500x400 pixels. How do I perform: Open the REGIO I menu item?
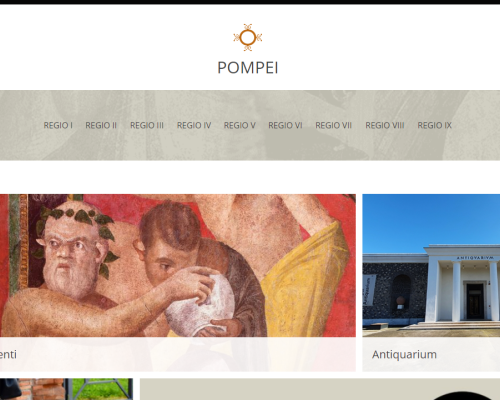(x=58, y=125)
